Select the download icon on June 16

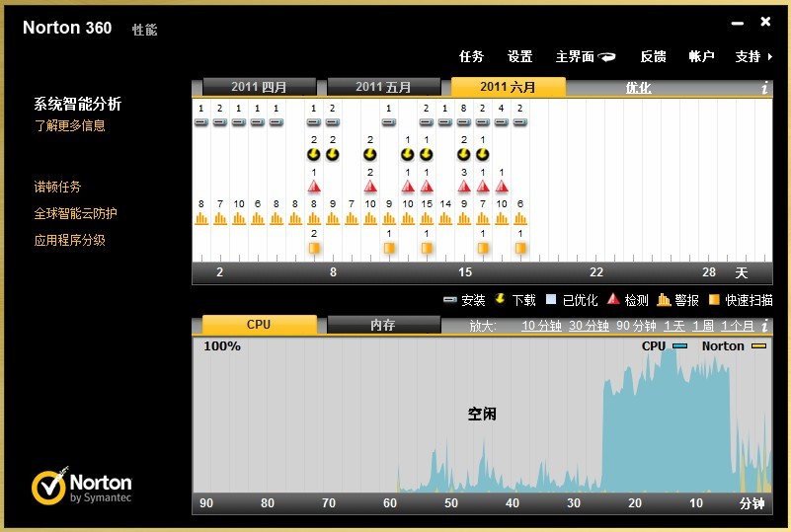point(482,154)
